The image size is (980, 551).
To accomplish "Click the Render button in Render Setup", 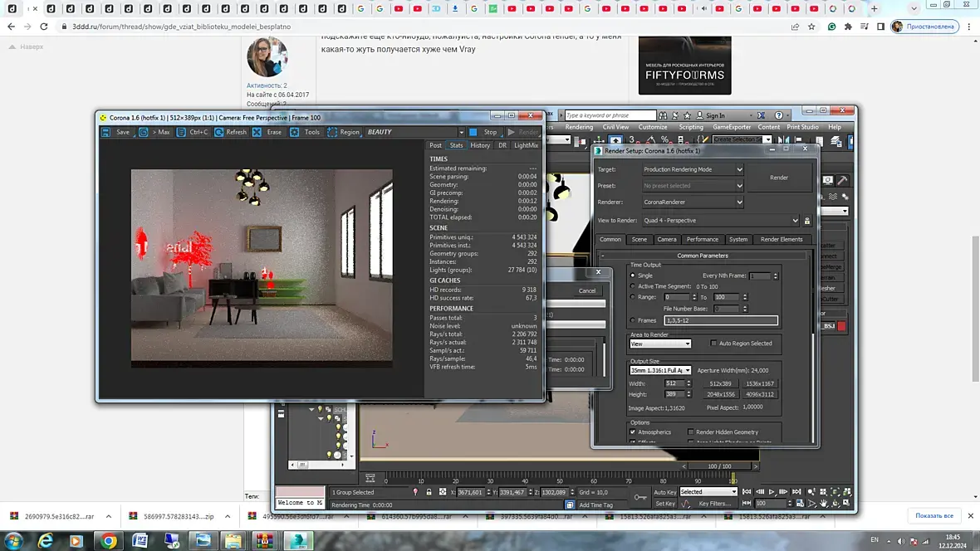I will click(779, 178).
